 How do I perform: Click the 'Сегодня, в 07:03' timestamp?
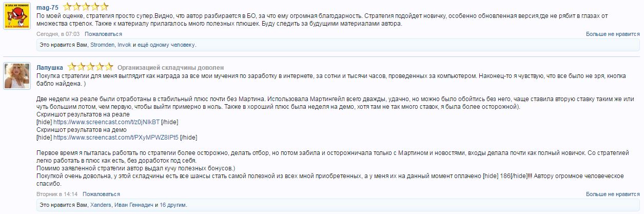(58, 34)
